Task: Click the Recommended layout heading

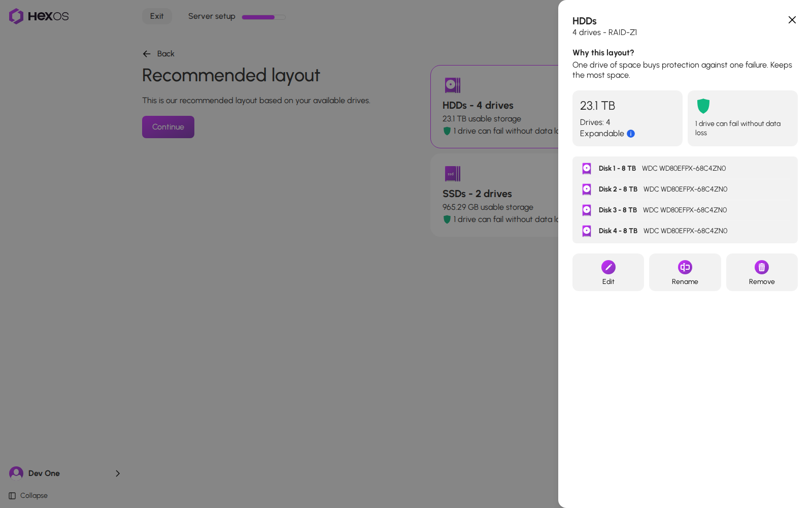Action: [x=231, y=75]
